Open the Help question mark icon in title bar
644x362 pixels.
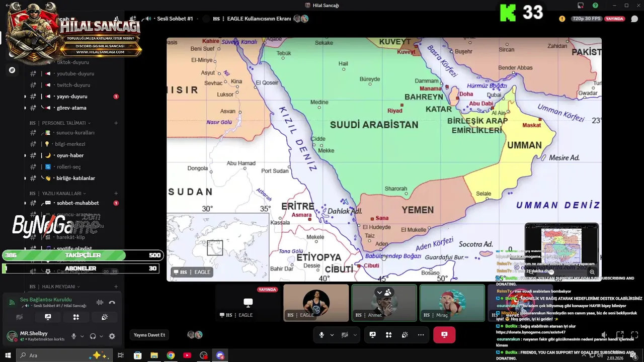coord(595,6)
